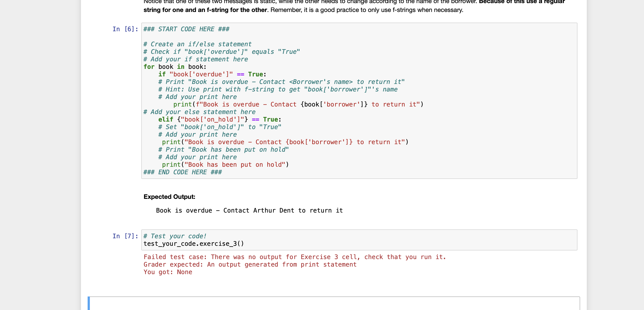Click the Hint f-string comment line
This screenshot has width=644, height=310.
coord(278,89)
